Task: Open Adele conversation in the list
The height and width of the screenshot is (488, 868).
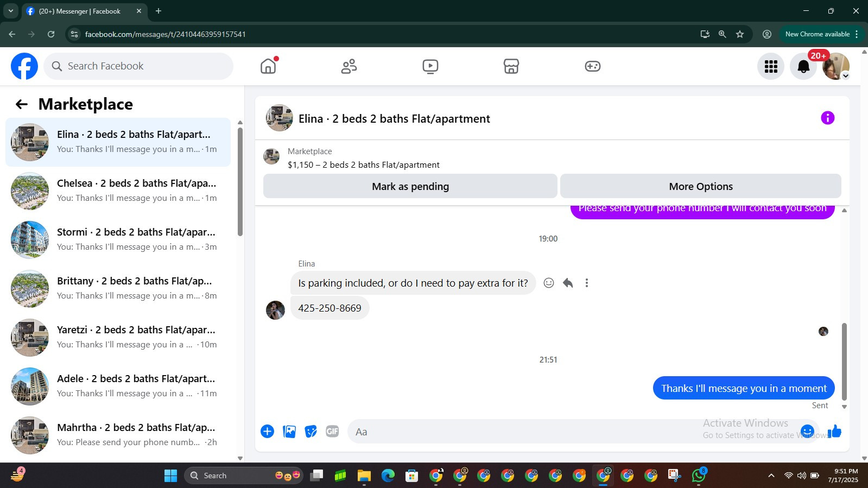Action: (x=118, y=386)
